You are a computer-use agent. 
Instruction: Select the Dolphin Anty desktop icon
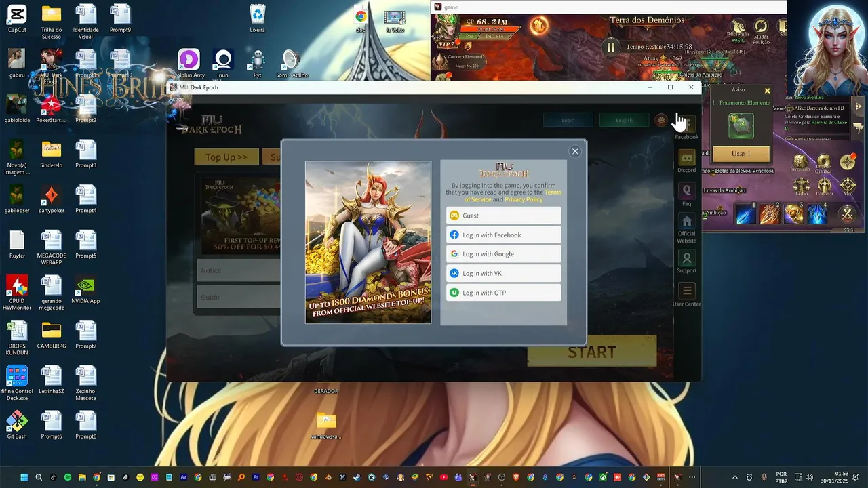tap(189, 64)
